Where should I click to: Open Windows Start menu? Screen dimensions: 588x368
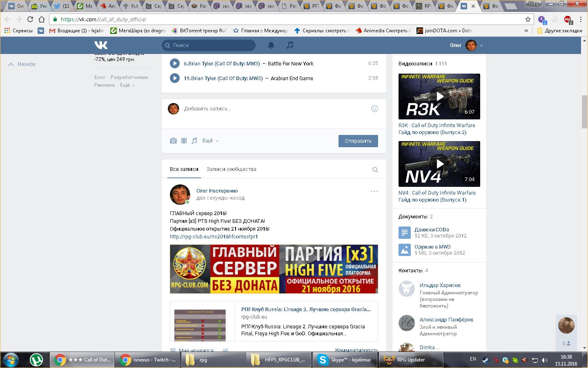[11, 360]
